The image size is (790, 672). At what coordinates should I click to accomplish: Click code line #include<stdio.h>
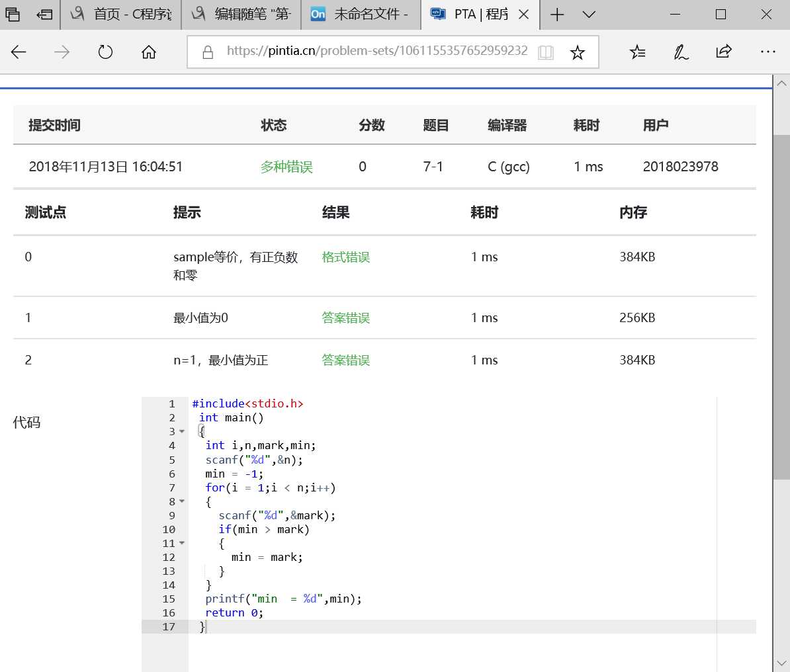coord(247,403)
